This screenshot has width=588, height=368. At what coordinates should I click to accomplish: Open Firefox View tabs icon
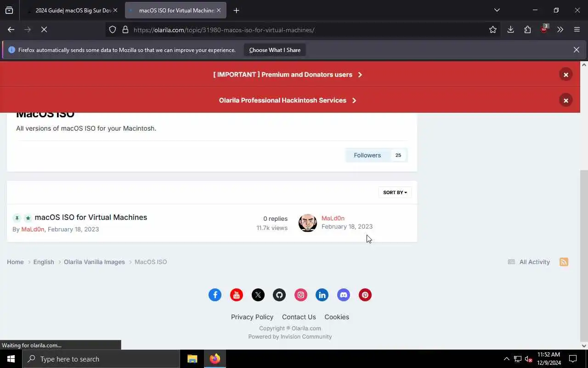point(9,10)
